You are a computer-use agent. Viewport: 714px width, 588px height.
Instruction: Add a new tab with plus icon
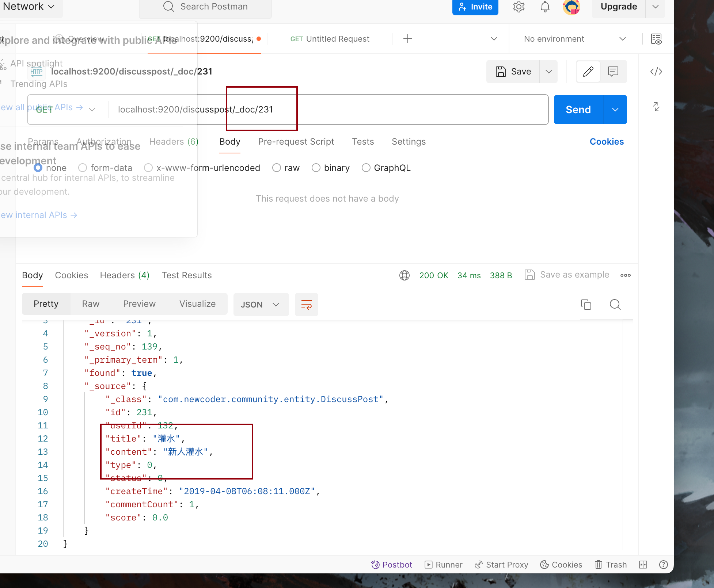[x=408, y=39]
